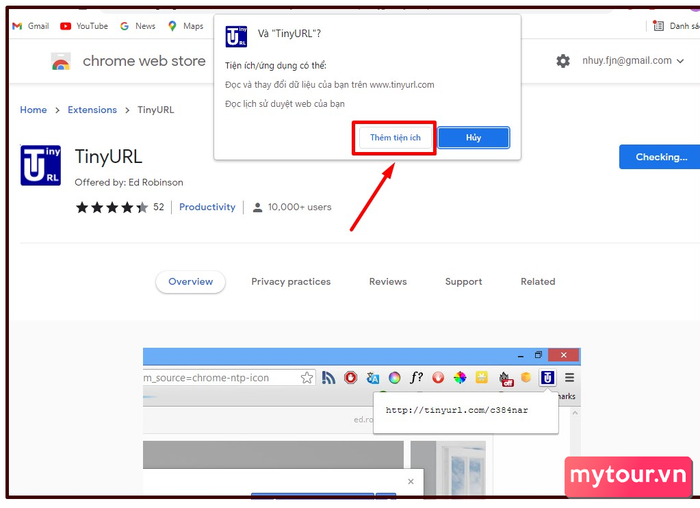Click the TinyURL breadcrumb text
The image size is (700, 508).
[x=155, y=110]
